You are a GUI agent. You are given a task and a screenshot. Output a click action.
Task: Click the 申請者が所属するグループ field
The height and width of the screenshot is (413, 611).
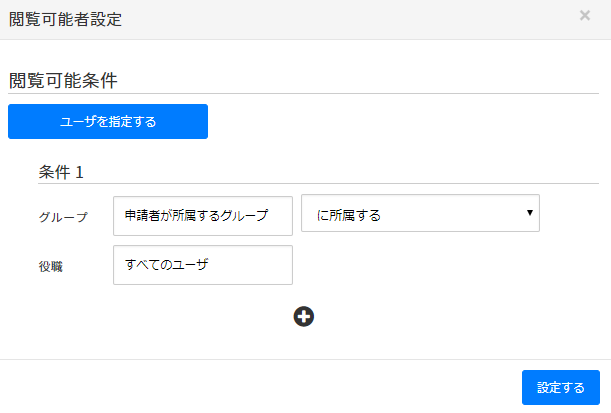tap(203, 215)
